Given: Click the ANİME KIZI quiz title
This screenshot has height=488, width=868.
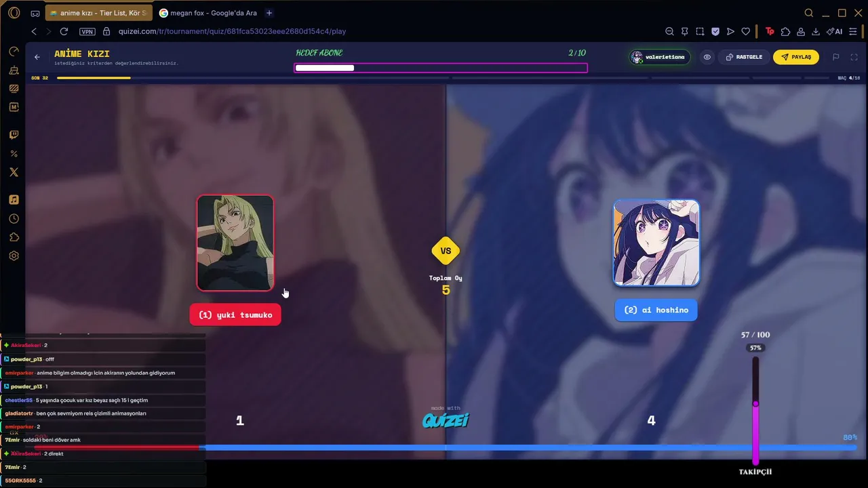Looking at the screenshot, I should (82, 54).
